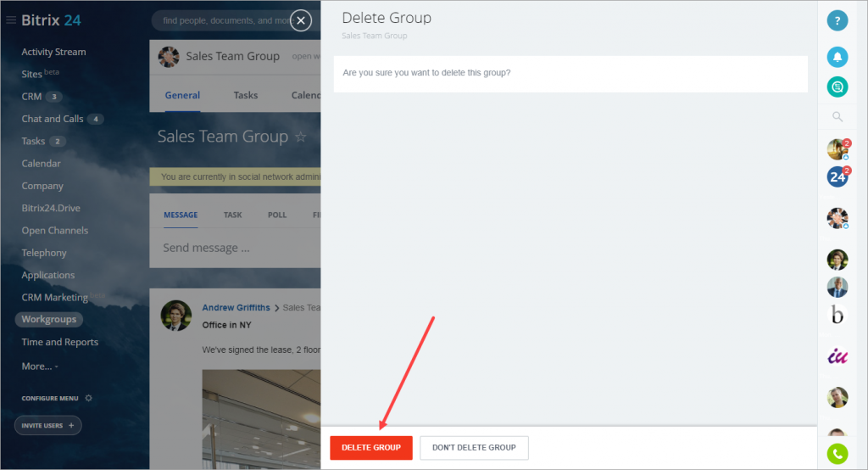The image size is (868, 470).
Task: Open CRM Marketing beta menu item
Action: pos(63,297)
